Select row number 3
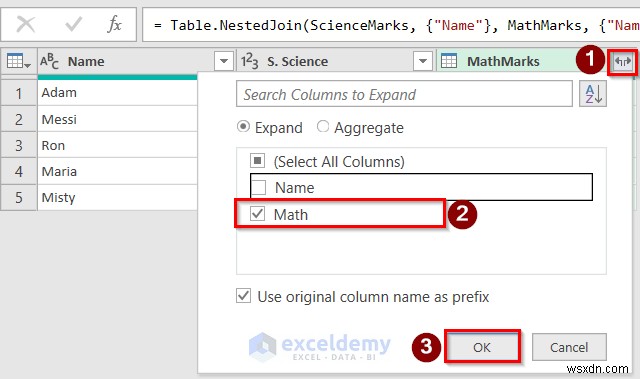The image size is (640, 379). [19, 145]
